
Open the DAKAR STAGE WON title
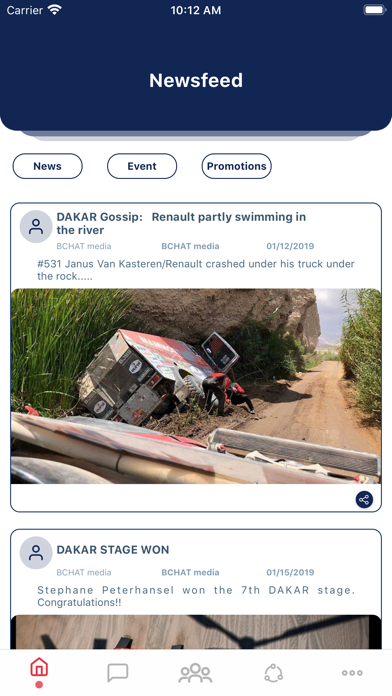point(113,550)
